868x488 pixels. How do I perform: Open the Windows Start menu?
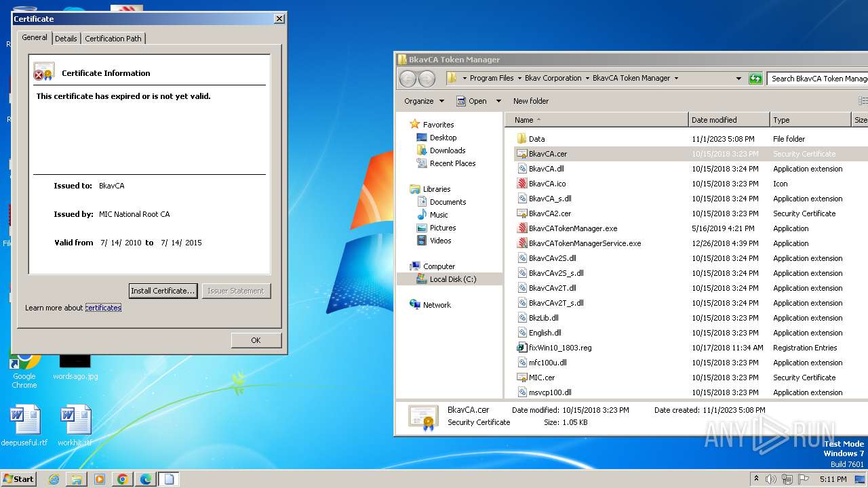pyautogui.click(x=19, y=479)
